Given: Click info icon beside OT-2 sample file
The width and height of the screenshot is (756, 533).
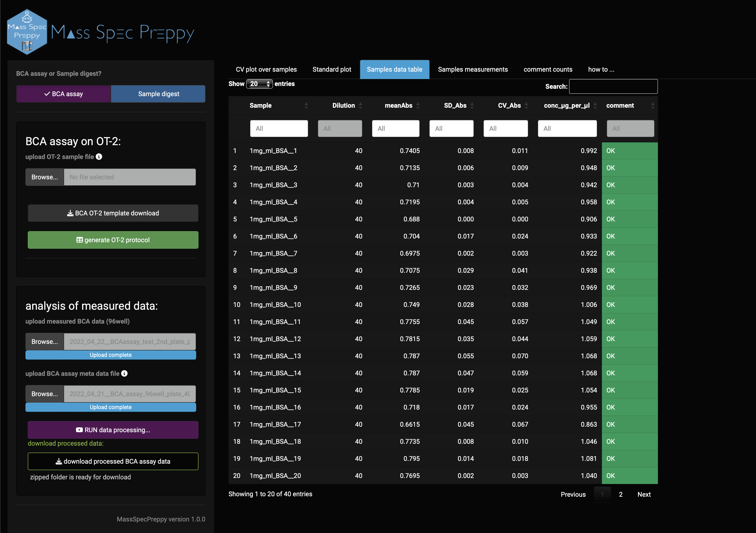Looking at the screenshot, I should (x=99, y=157).
